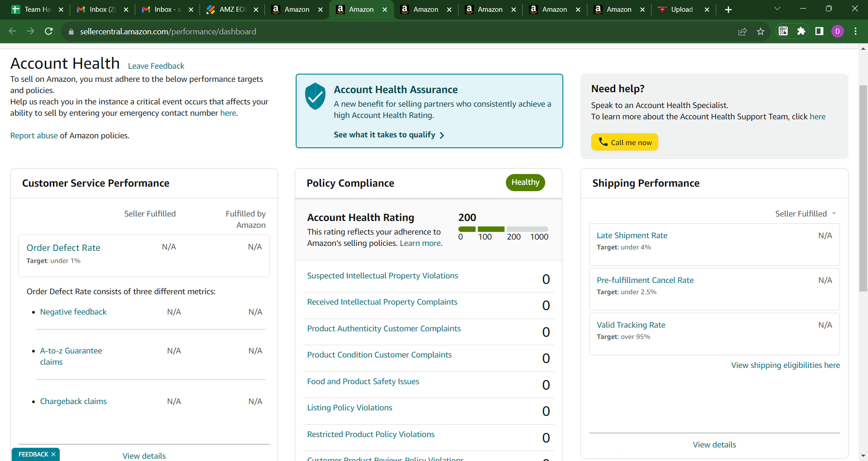Bookmark this page with the star icon

760,31
